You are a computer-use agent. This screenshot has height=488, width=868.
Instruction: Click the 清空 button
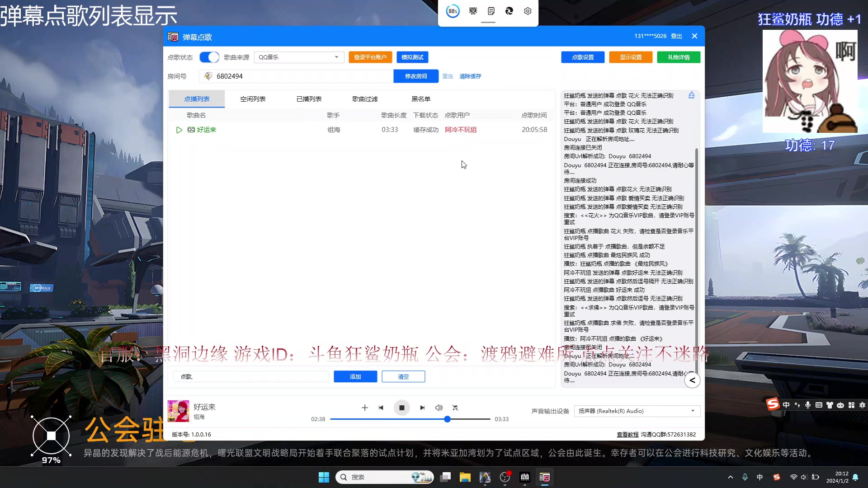point(403,377)
